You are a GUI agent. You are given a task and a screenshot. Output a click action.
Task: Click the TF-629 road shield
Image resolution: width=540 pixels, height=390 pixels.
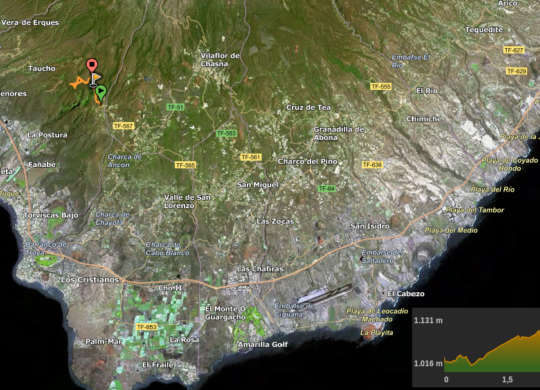pos(517,71)
